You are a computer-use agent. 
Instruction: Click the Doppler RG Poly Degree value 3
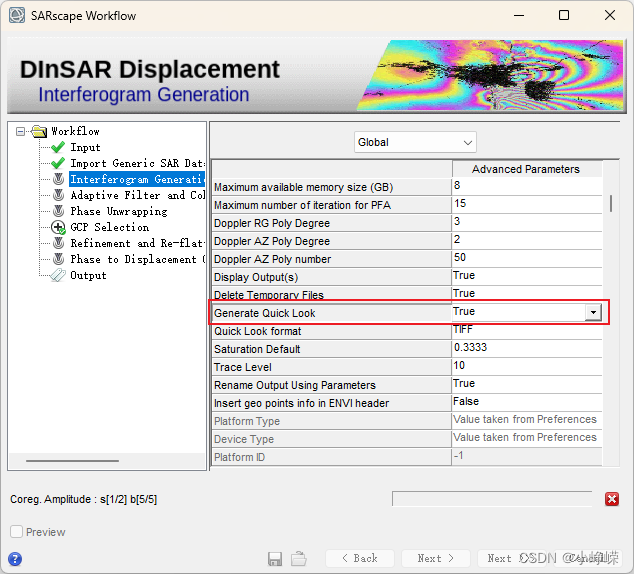(x=526, y=222)
